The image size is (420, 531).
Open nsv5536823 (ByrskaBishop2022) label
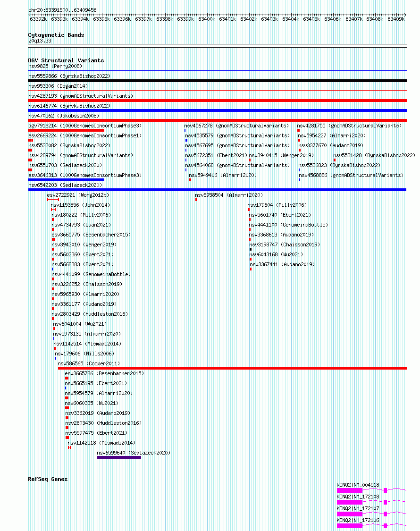tap(339, 165)
